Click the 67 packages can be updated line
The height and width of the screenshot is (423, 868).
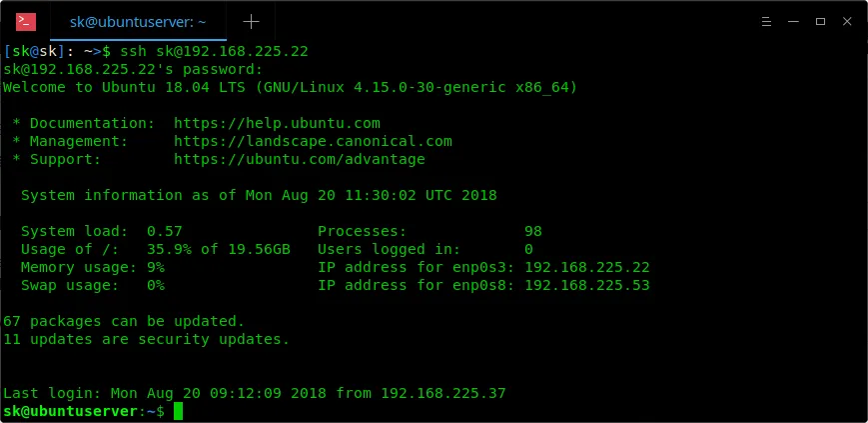click(124, 321)
